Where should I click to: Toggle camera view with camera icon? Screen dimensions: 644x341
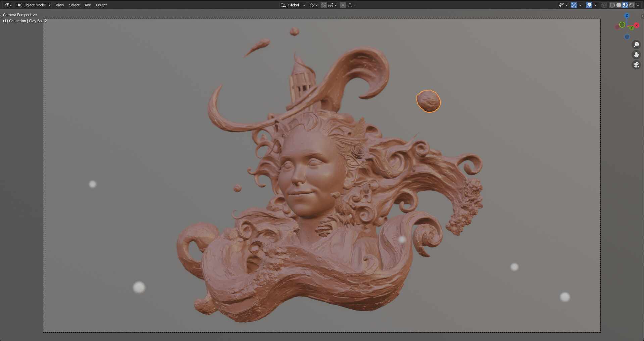(636, 65)
